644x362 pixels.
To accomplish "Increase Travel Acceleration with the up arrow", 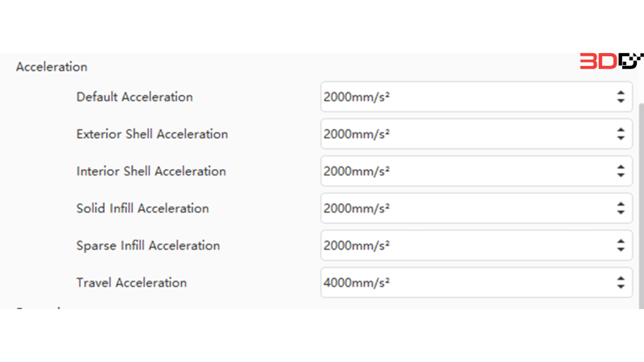I will tap(621, 278).
